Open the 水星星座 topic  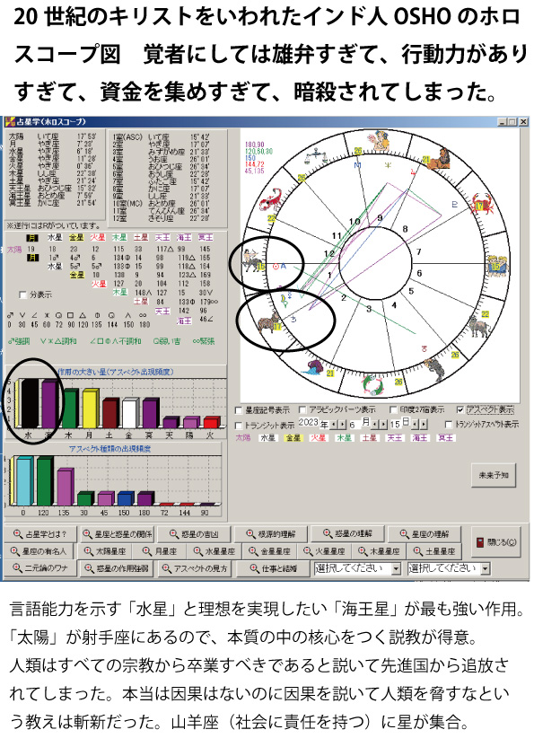point(214,551)
